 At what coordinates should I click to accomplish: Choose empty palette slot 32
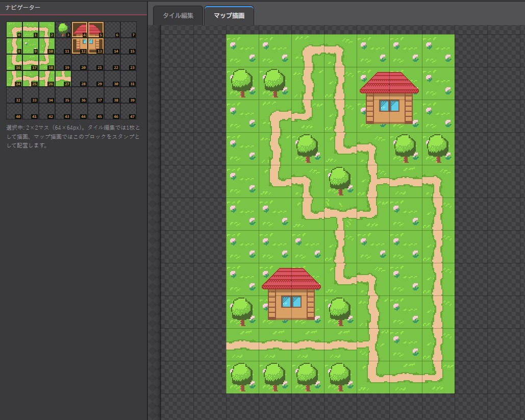pos(14,95)
